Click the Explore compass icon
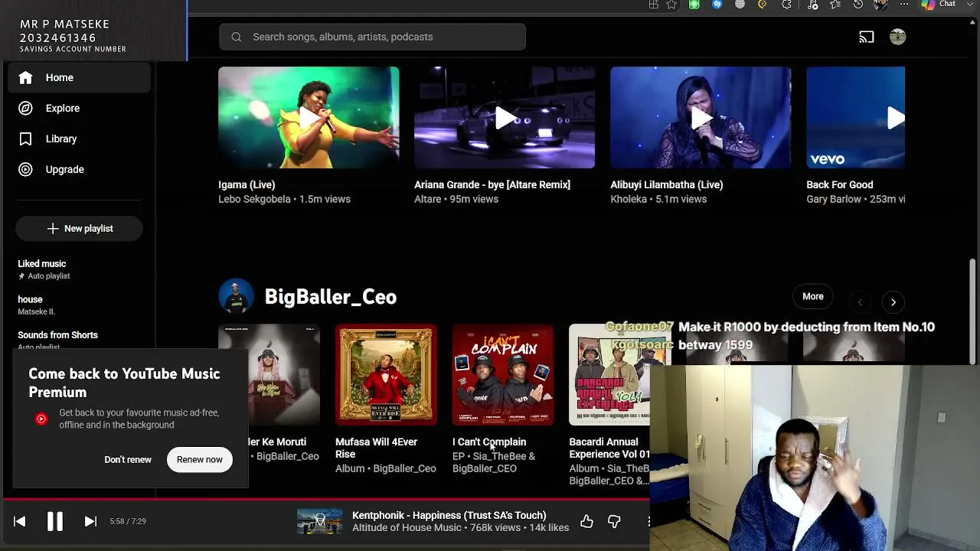 click(25, 108)
